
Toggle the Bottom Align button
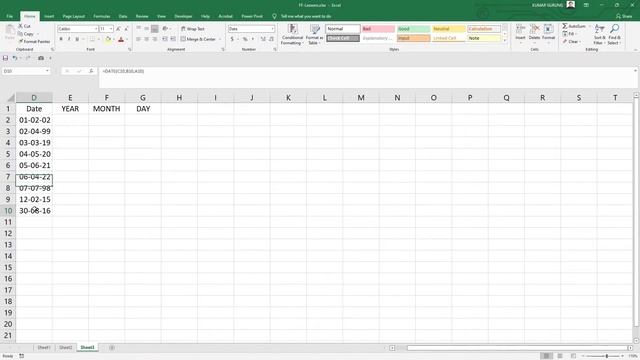(154, 29)
